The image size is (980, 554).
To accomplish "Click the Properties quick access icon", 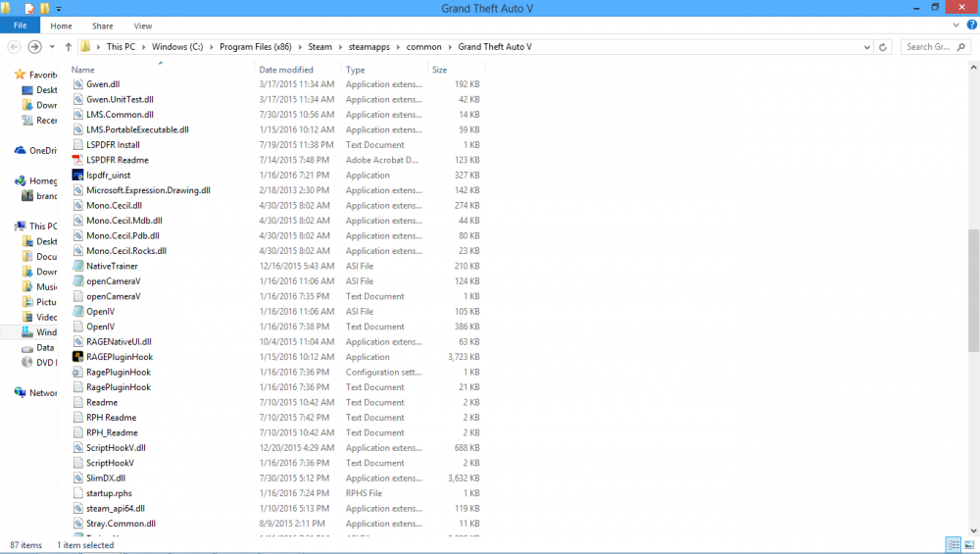I will tap(30, 8).
